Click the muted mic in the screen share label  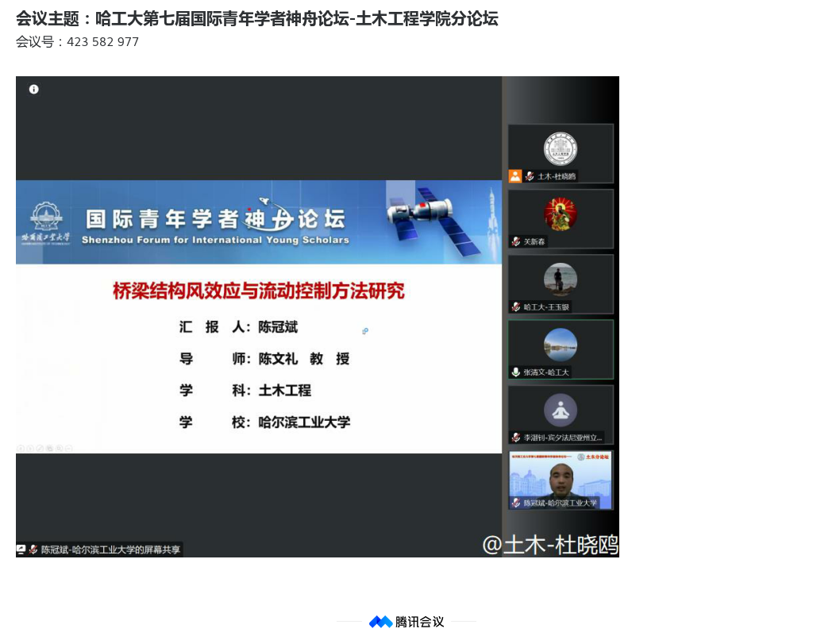tap(33, 550)
